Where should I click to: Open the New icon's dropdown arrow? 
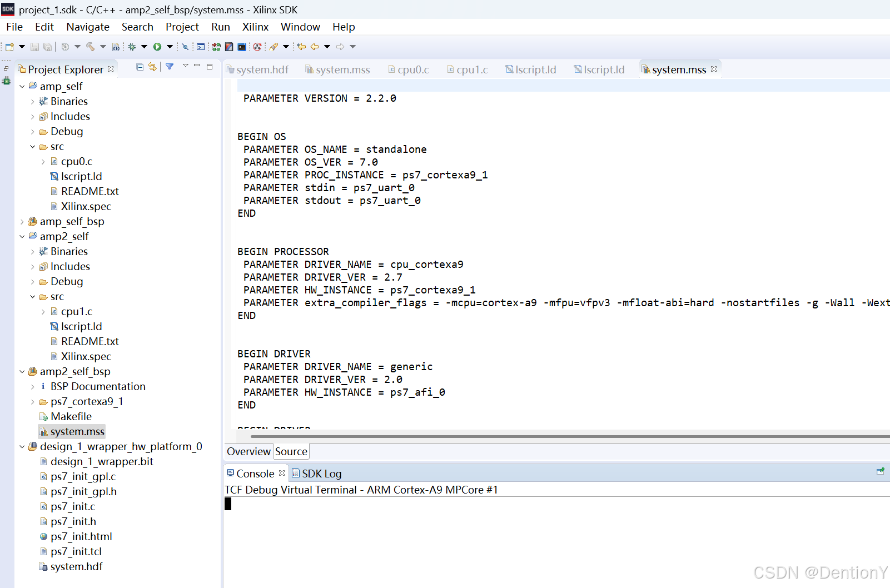pos(22,47)
